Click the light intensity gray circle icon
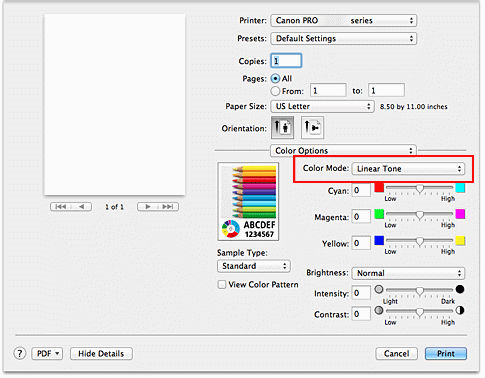This screenshot has height=378, width=485. pyautogui.click(x=379, y=289)
